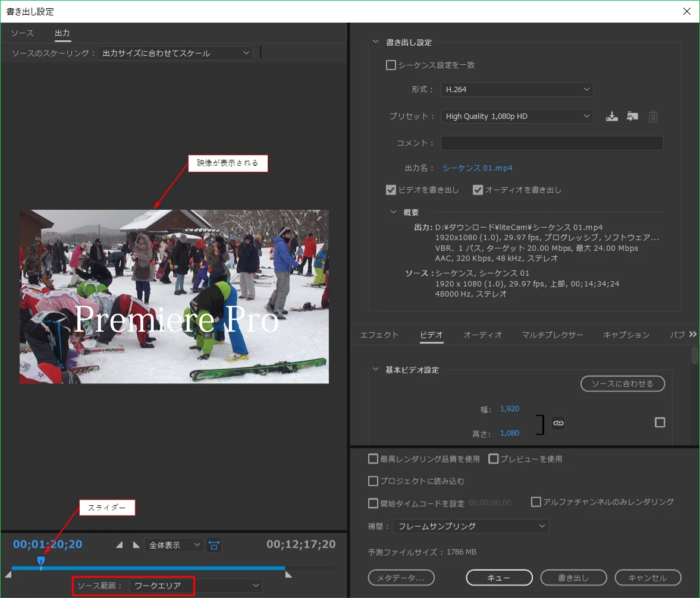Click the width value 1,920
700x598 pixels.
click(509, 409)
